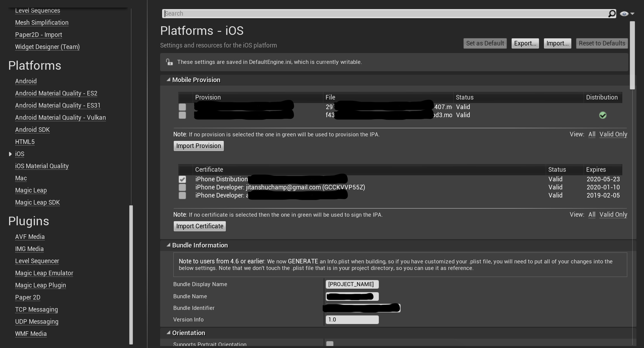The image size is (644, 348).
Task: Collapse the Bundle Information section
Action: click(168, 245)
